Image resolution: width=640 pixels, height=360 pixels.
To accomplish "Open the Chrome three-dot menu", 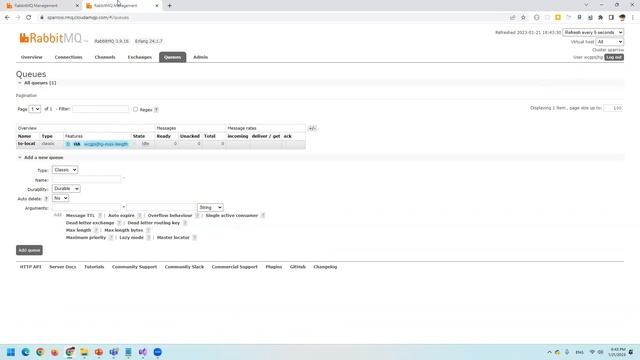I will (x=633, y=18).
